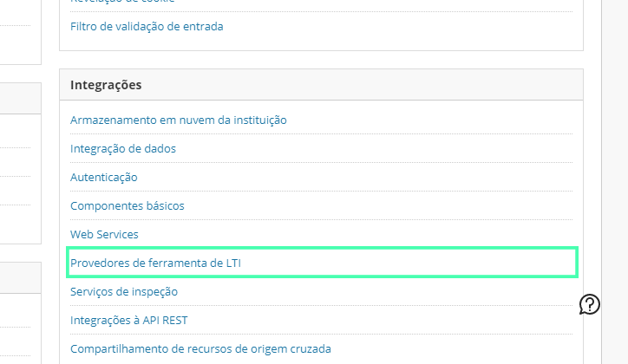Go to Integrações à API REST
This screenshot has width=628, height=364.
[129, 320]
